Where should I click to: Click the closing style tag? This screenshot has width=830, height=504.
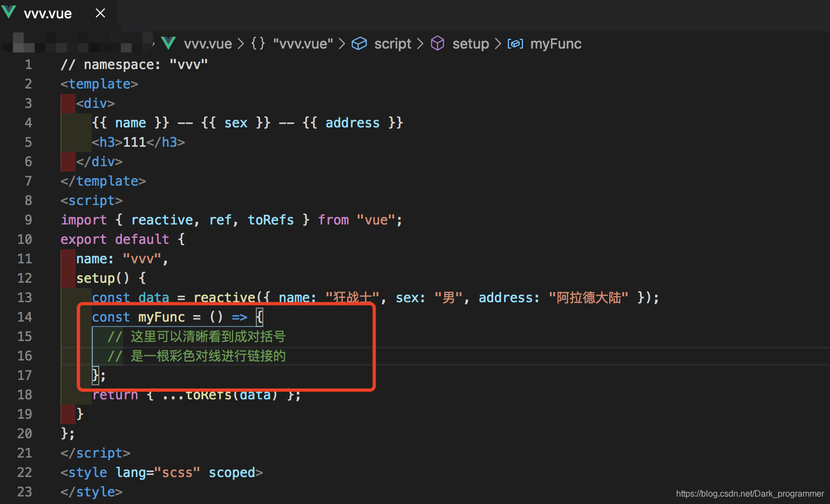pos(92,492)
